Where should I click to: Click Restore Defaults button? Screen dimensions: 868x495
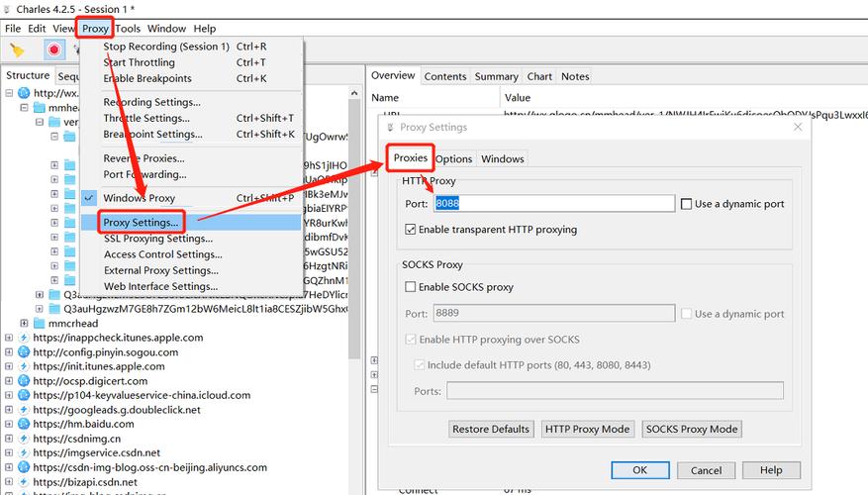click(491, 429)
